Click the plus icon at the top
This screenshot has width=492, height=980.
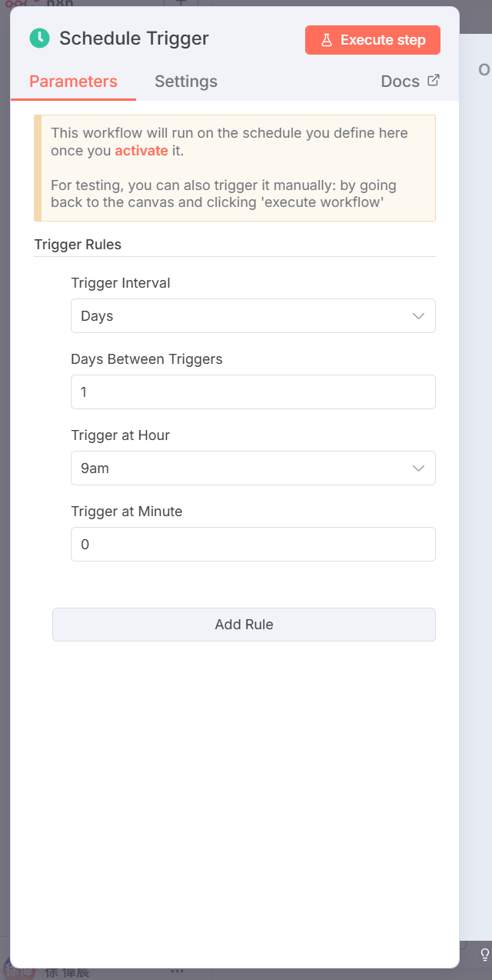(x=181, y=2)
